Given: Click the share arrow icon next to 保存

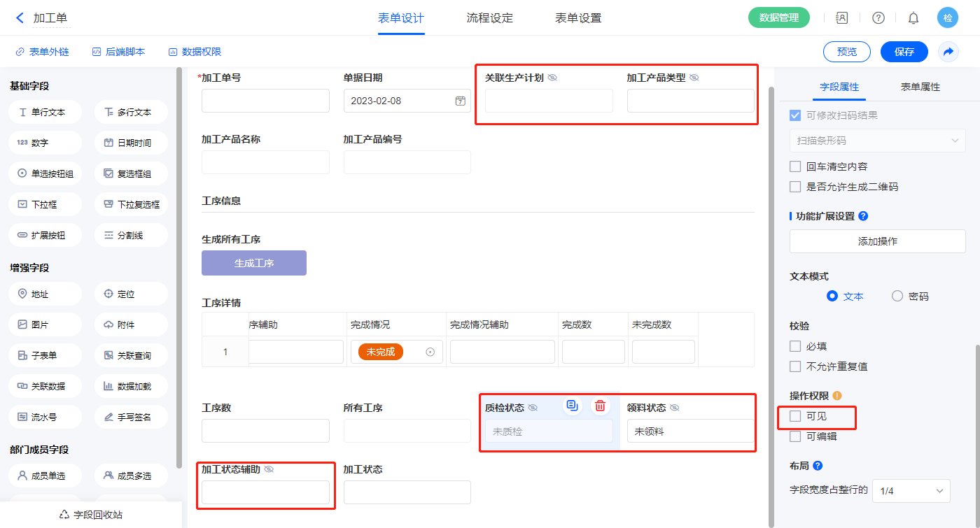Looking at the screenshot, I should point(948,52).
